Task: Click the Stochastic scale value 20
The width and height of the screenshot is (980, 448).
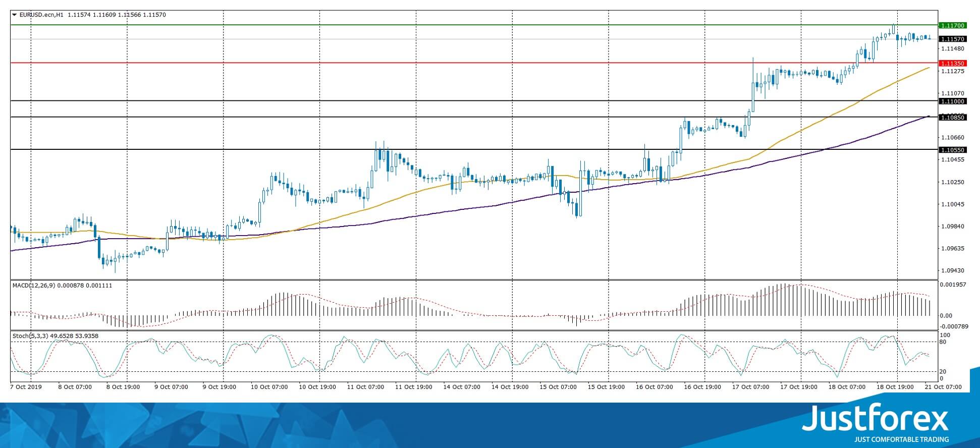Action: tap(944, 372)
